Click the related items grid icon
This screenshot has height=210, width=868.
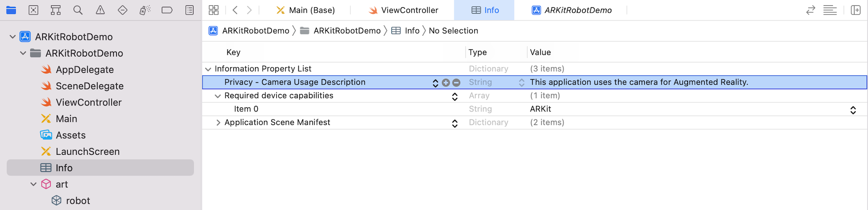[x=214, y=10]
